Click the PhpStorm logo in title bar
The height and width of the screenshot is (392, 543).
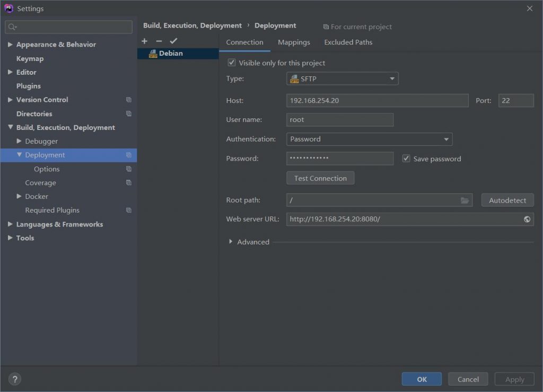coord(8,8)
